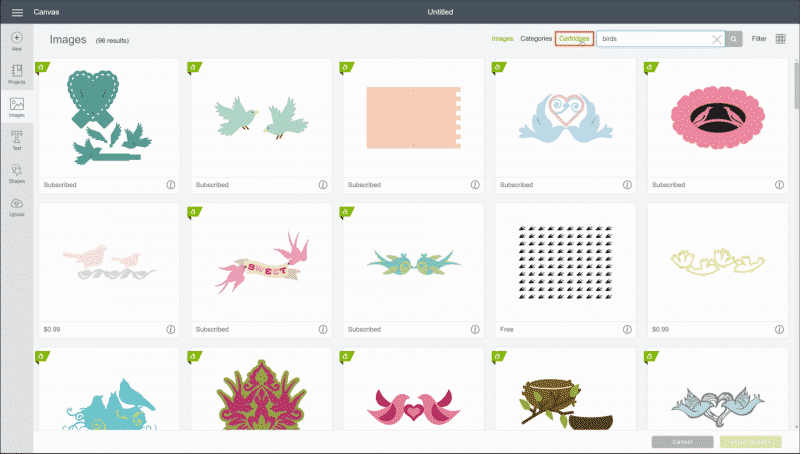Image resolution: width=800 pixels, height=454 pixels.
Task: Click $0.99 under pink birds on waves
Action: pos(52,330)
